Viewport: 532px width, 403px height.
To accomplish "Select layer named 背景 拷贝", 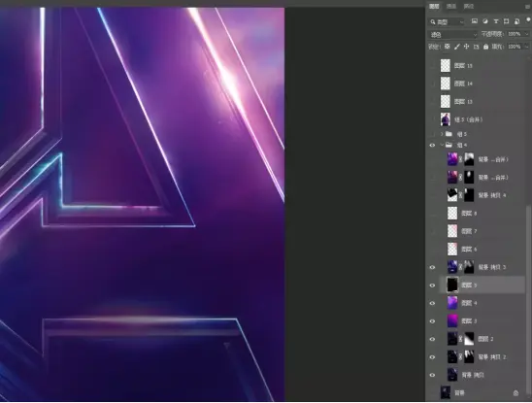I will pos(473,375).
